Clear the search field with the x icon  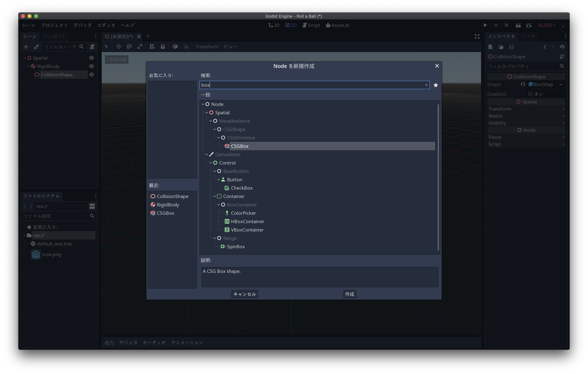click(426, 85)
